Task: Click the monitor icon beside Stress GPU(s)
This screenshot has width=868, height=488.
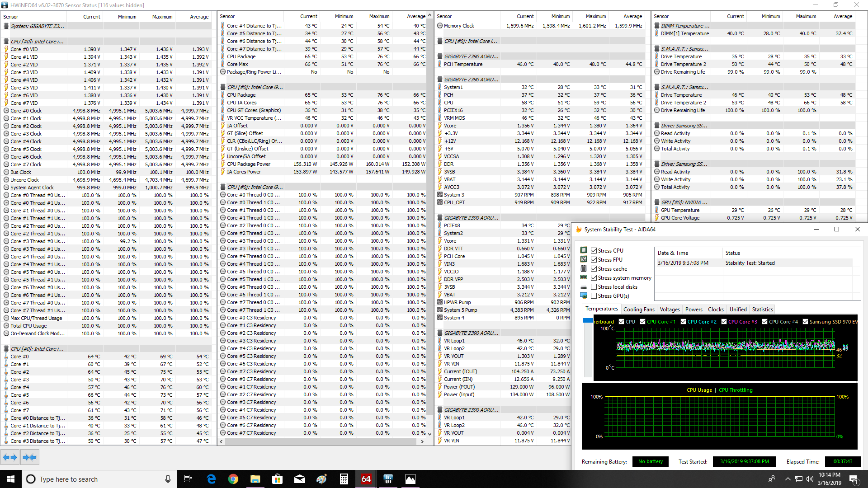Action: [584, 296]
